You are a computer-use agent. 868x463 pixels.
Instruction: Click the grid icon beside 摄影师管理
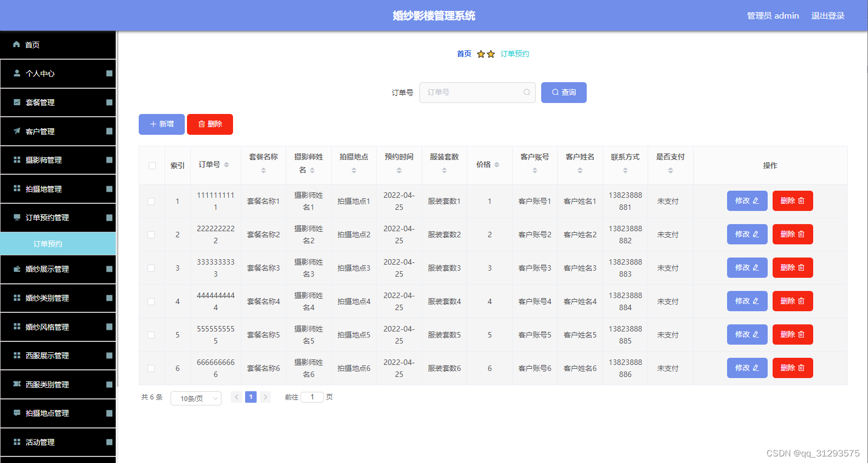(17, 159)
